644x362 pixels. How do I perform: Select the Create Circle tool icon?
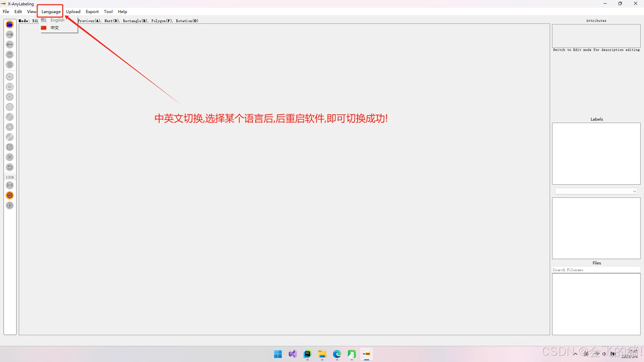pos(10,107)
